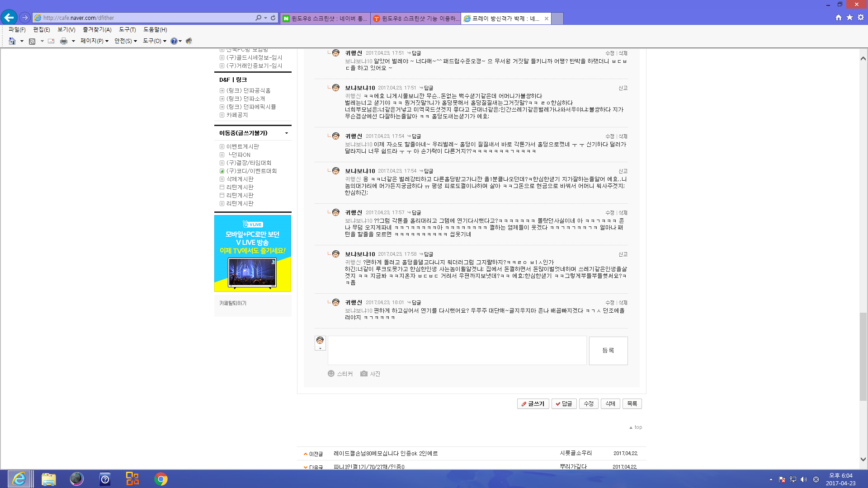This screenshot has height=488, width=868.
Task: Switch to 윈도우8 스크린샷 네이버 tab
Action: (325, 19)
